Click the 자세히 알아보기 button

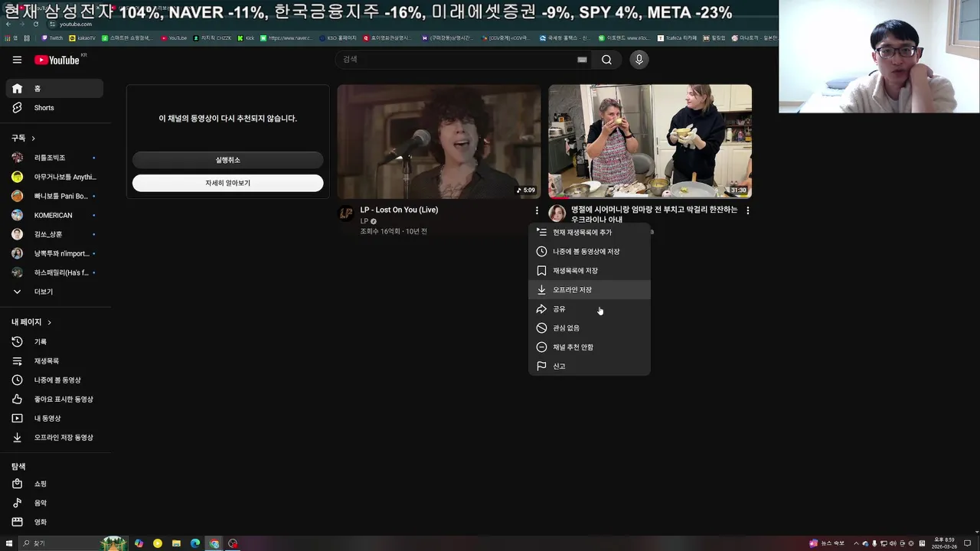click(227, 183)
